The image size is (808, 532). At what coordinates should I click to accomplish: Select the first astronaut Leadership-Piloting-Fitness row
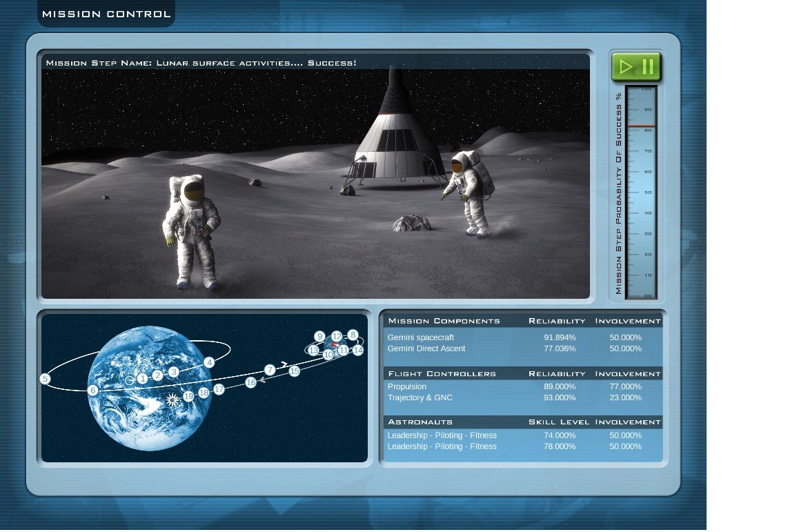coord(523,435)
